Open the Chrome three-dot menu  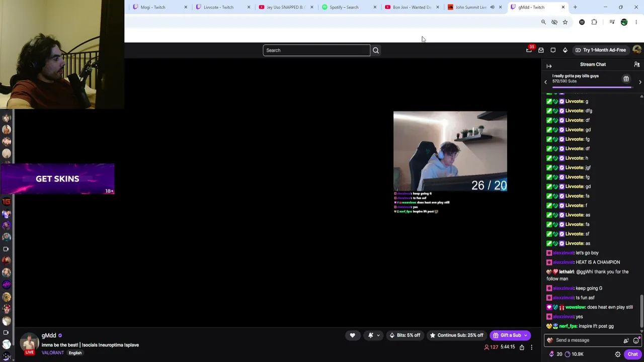636,22
